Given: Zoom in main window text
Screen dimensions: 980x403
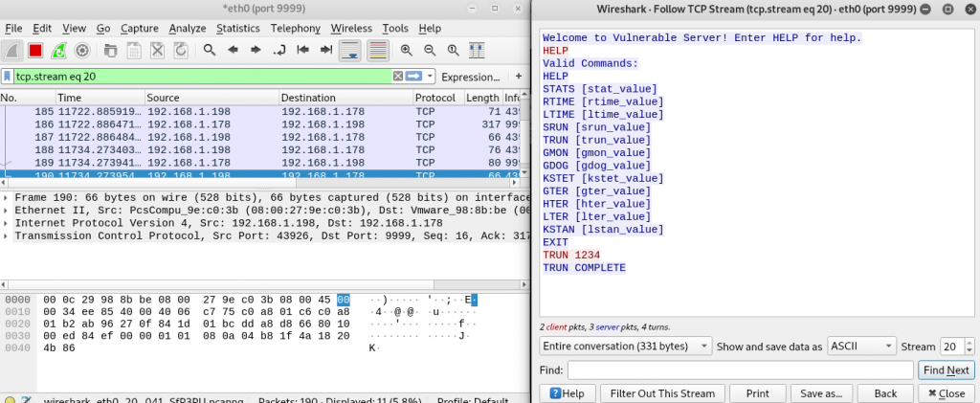Looking at the screenshot, I should tap(406, 51).
